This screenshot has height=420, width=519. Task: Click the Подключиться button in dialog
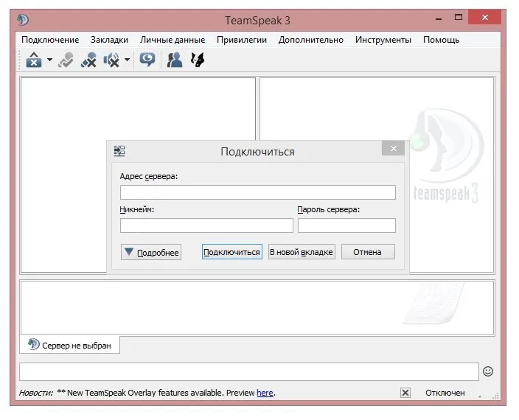coord(232,252)
